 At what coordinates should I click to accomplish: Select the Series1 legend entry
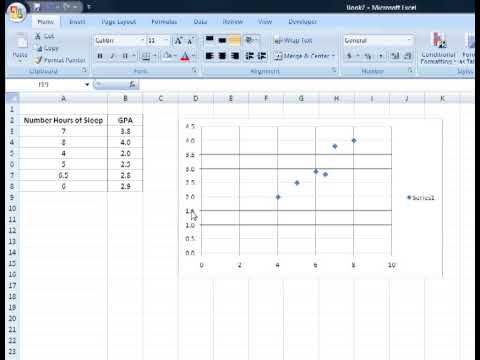click(x=421, y=198)
